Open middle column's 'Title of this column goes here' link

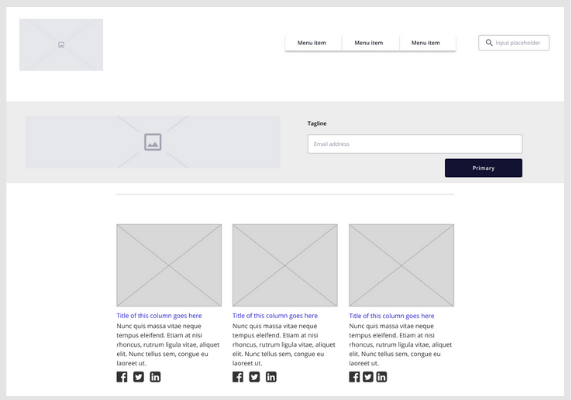(275, 315)
